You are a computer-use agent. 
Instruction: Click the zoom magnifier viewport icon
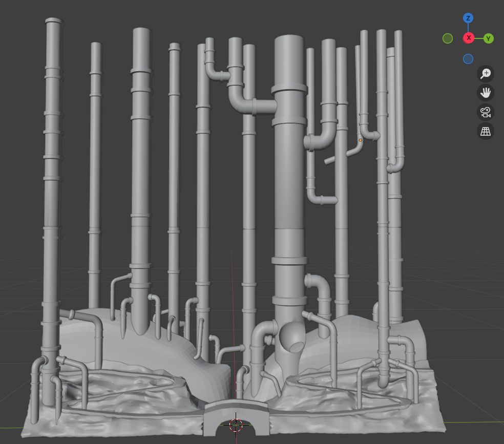point(485,74)
